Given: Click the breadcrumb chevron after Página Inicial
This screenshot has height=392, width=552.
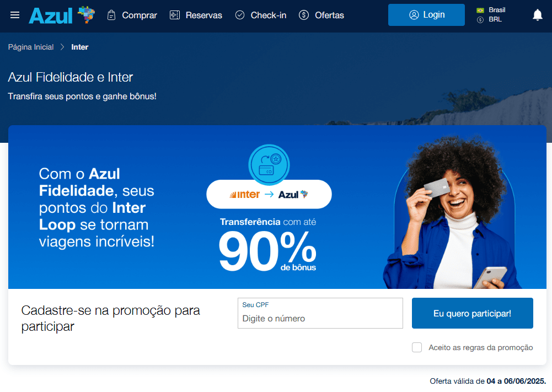Looking at the screenshot, I should point(62,47).
